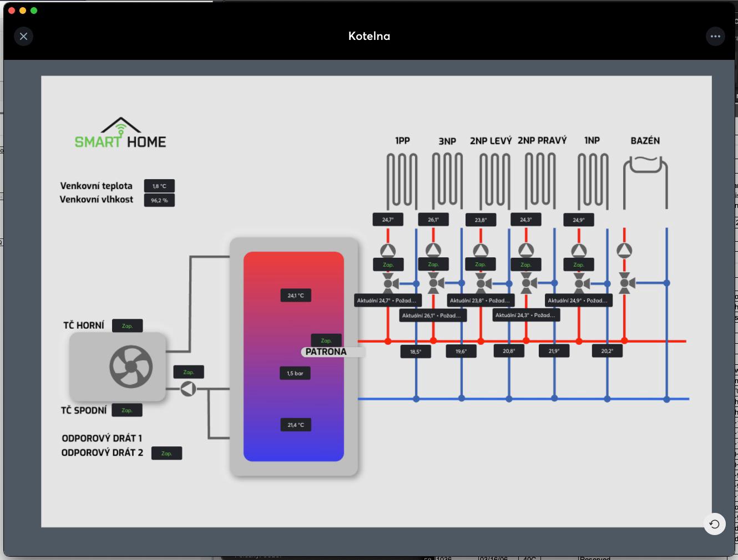Click the pool icon under BAZÉN

click(645, 182)
